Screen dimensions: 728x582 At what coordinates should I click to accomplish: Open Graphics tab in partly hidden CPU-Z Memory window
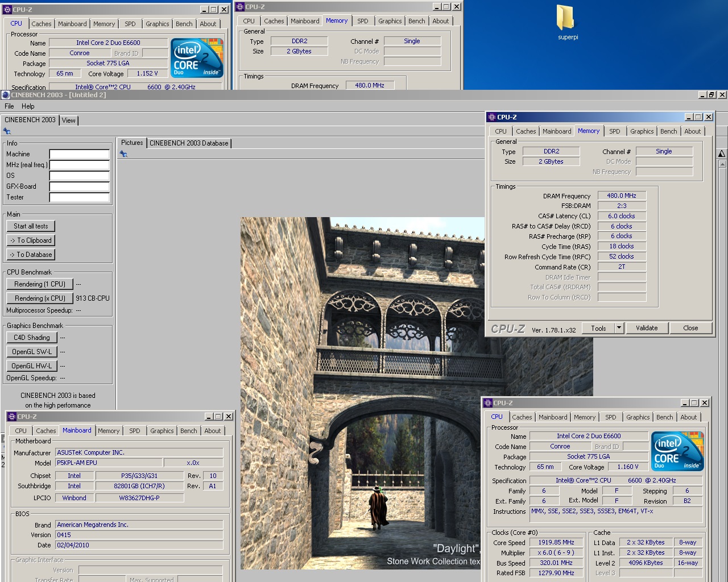pos(390,21)
